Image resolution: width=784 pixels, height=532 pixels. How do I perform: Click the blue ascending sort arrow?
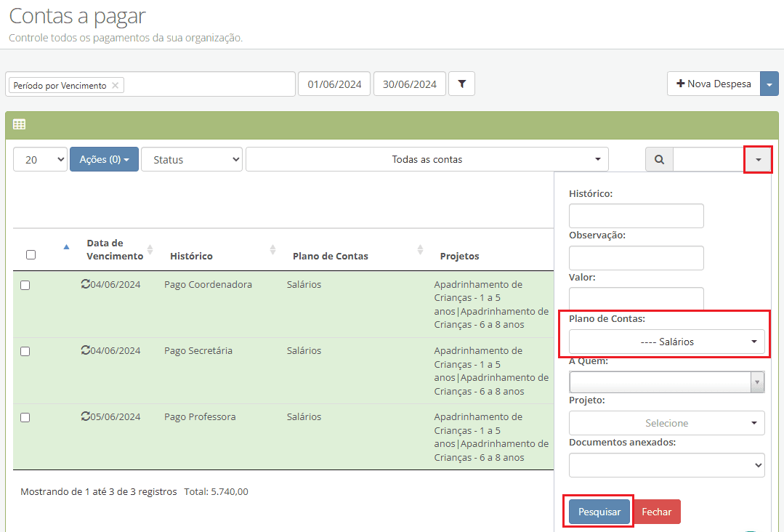pos(67,247)
